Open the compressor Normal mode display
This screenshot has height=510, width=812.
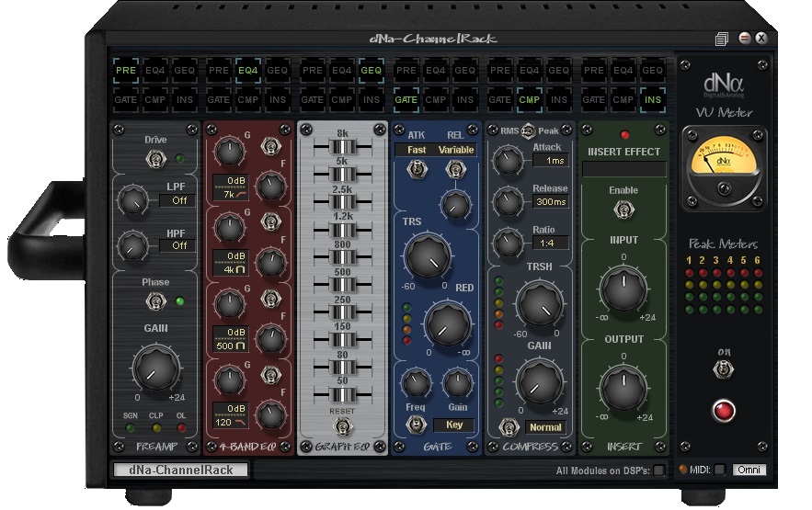coord(545,427)
